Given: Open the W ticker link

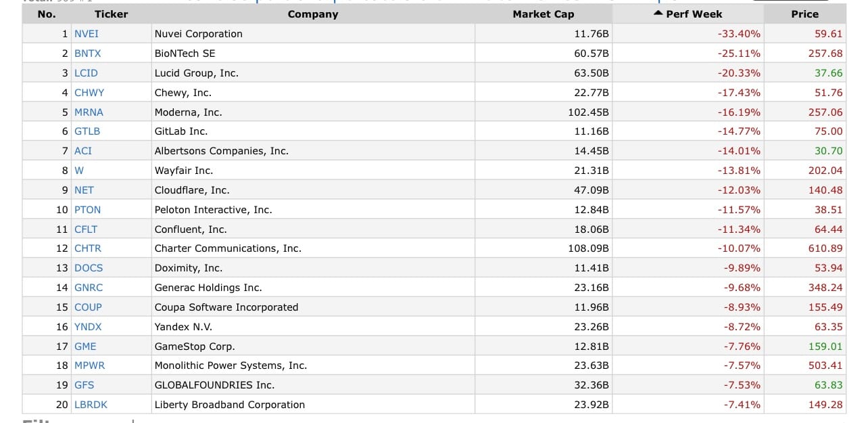Looking at the screenshot, I should (79, 171).
